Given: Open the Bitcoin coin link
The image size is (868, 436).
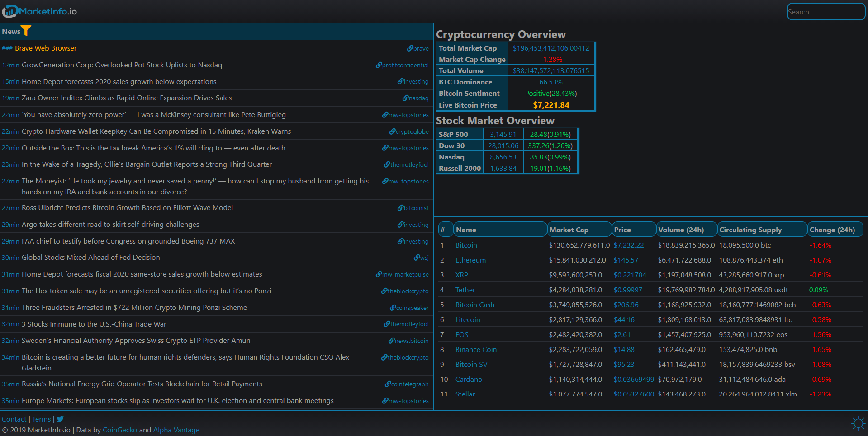Looking at the screenshot, I should click(x=466, y=245).
